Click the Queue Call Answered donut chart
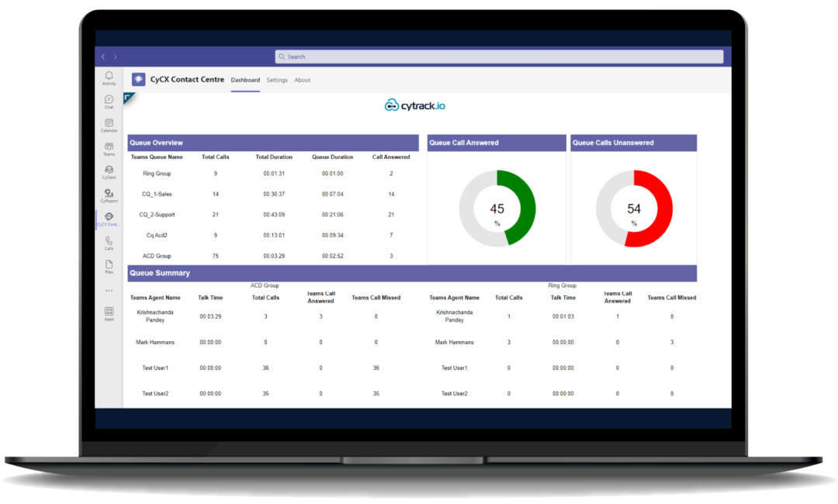 tap(497, 208)
